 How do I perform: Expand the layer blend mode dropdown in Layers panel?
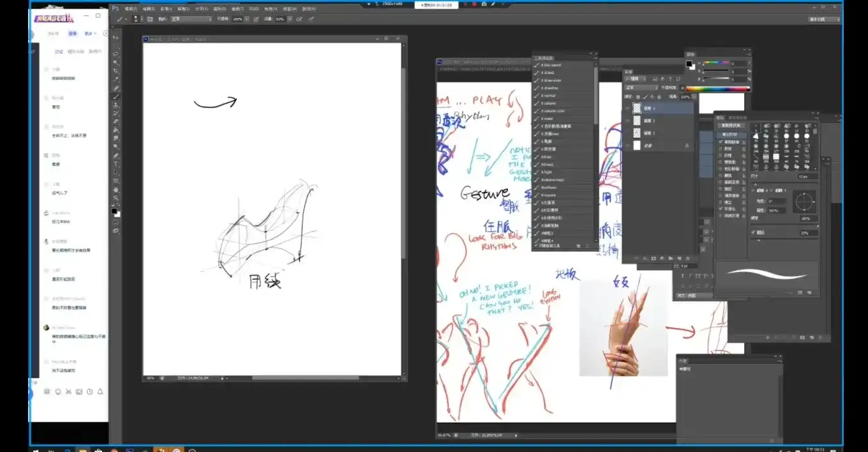(x=641, y=87)
